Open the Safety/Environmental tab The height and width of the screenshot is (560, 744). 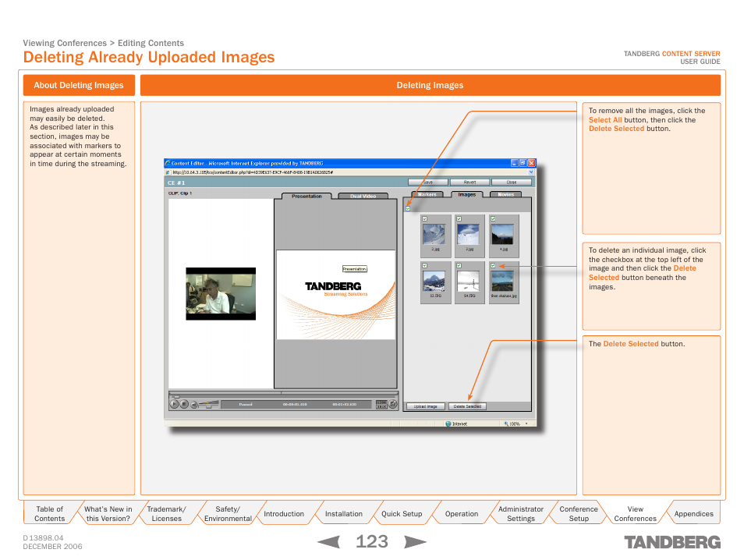pos(228,513)
